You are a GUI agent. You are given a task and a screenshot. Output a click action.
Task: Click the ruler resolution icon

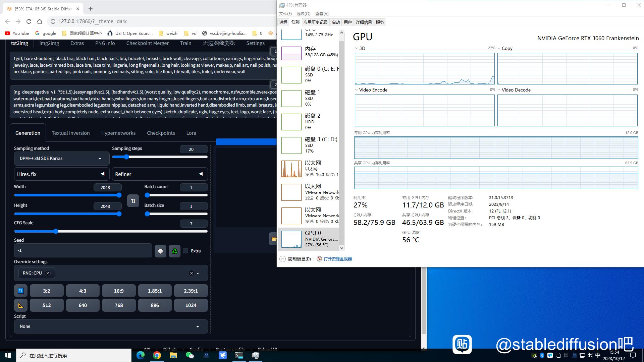point(21,305)
